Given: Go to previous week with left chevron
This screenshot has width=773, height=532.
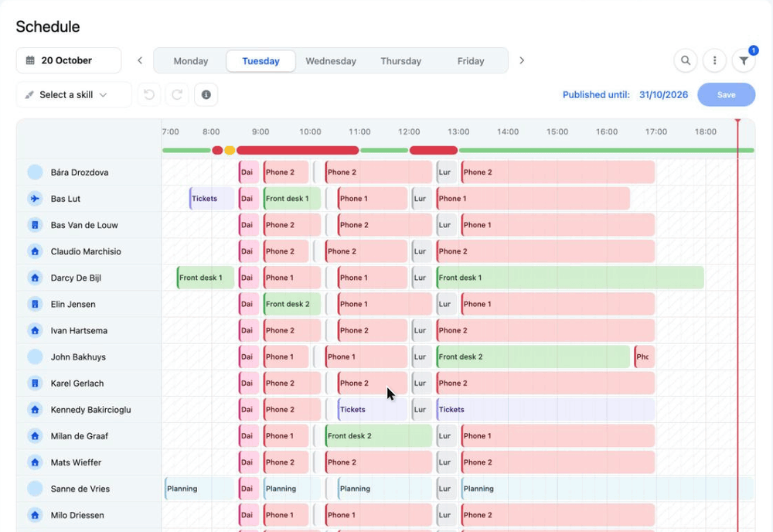Looking at the screenshot, I should pyautogui.click(x=140, y=60).
